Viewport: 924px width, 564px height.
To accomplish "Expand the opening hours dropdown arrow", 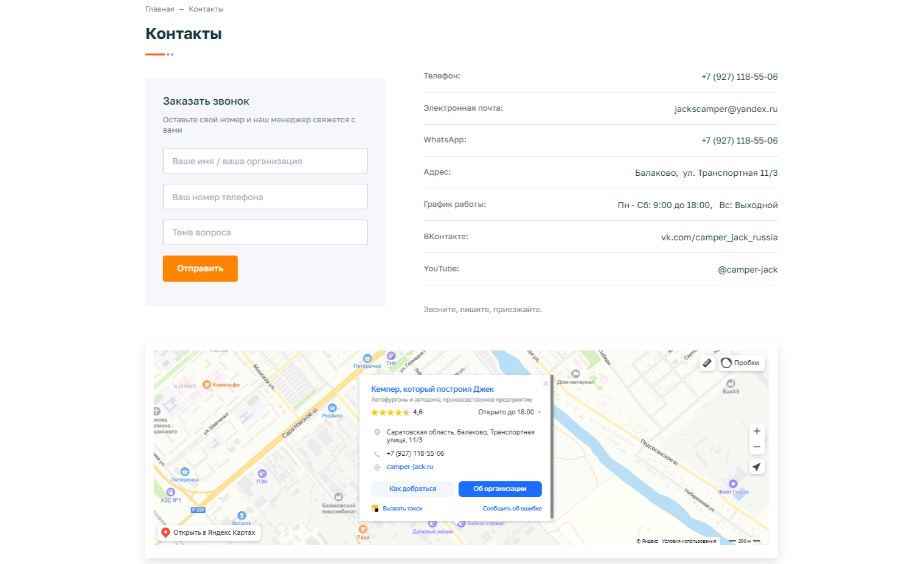I will 540,413.
